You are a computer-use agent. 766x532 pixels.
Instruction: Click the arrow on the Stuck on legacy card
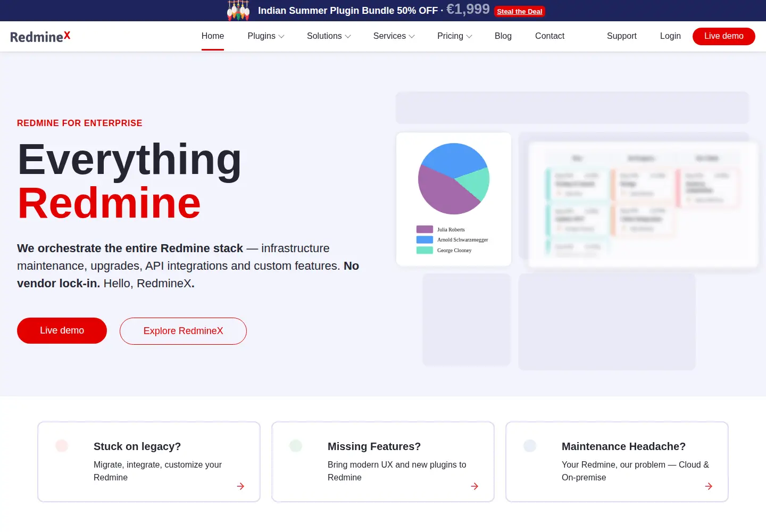240,486
